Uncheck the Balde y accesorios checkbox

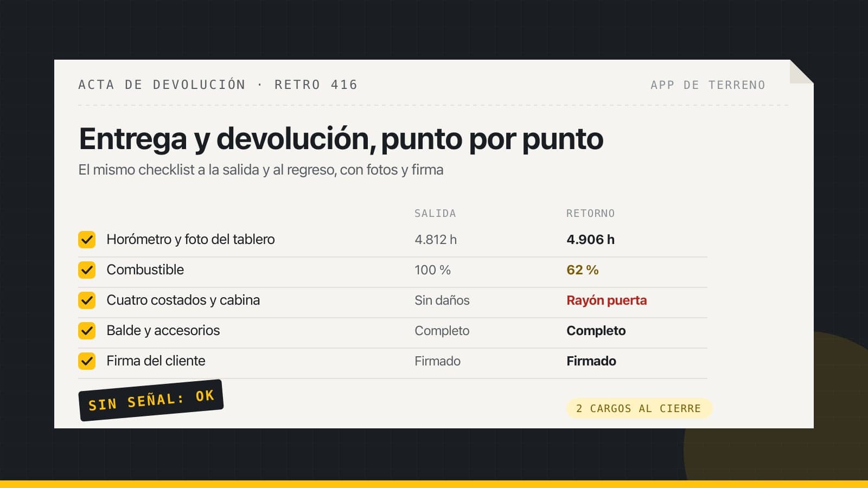coord(87,331)
